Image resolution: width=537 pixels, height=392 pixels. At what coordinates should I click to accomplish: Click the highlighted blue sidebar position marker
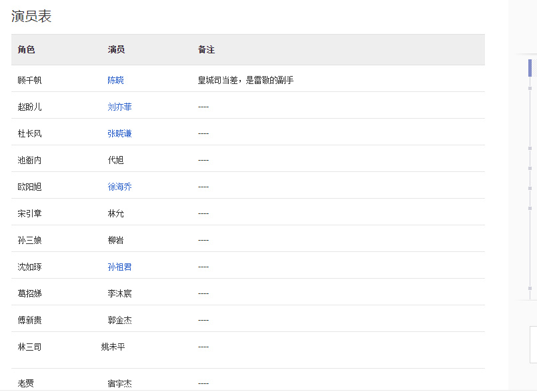(x=530, y=68)
